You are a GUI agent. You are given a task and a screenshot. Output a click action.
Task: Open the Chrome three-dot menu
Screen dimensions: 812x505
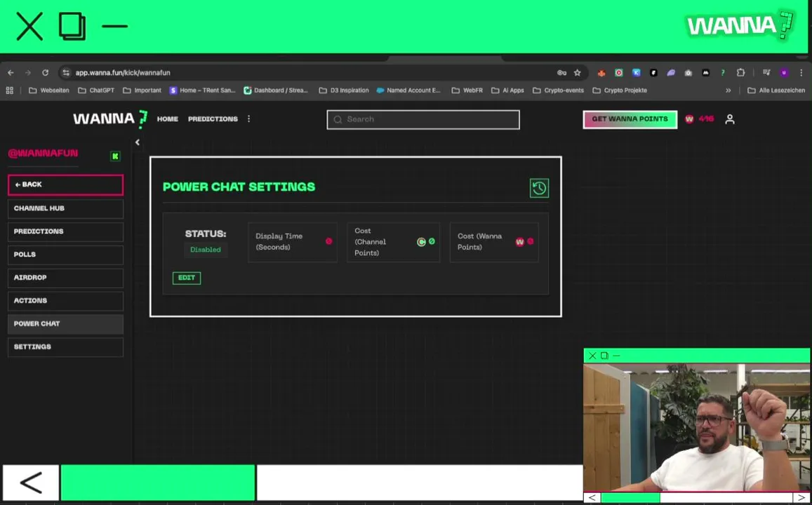click(801, 73)
